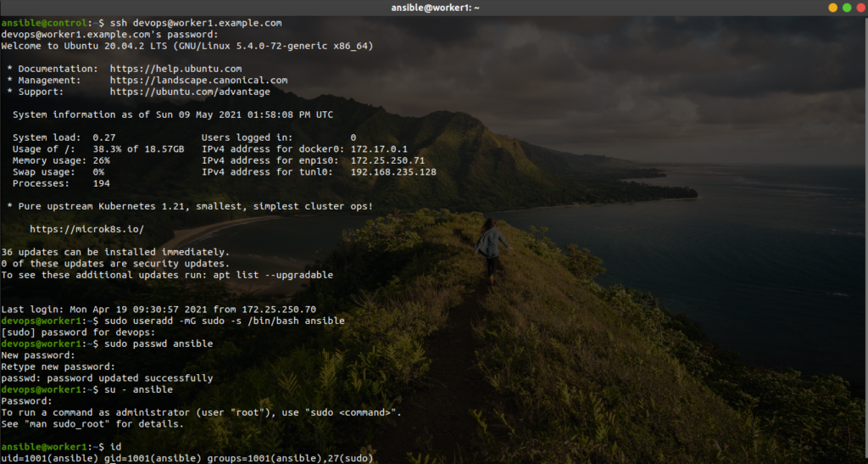Click the 'sudo useradd -mG sudo' command
868x464 pixels.
[224, 321]
